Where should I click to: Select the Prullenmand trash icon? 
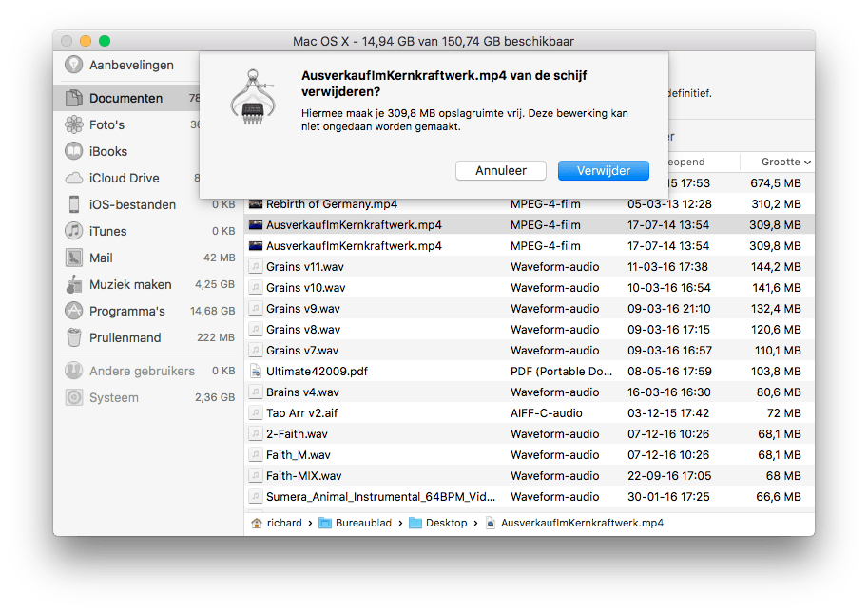(x=73, y=337)
